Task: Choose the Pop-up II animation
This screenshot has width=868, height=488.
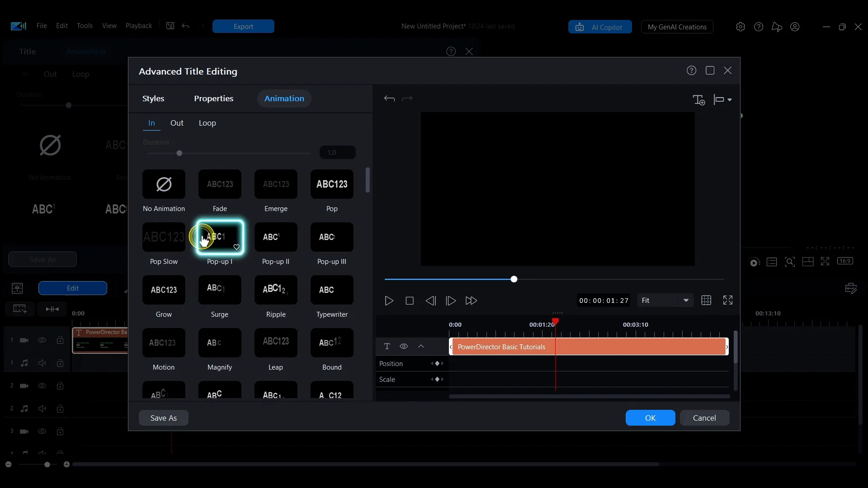Action: click(x=276, y=237)
